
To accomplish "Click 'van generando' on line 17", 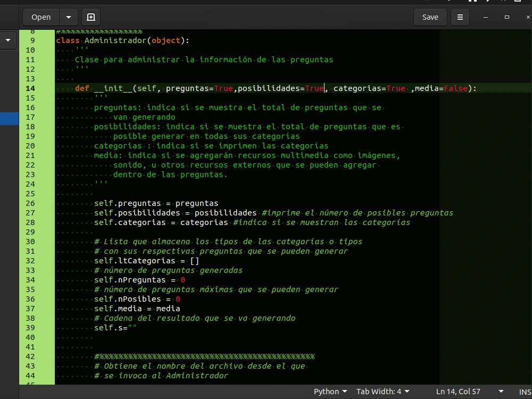I will [144, 117].
